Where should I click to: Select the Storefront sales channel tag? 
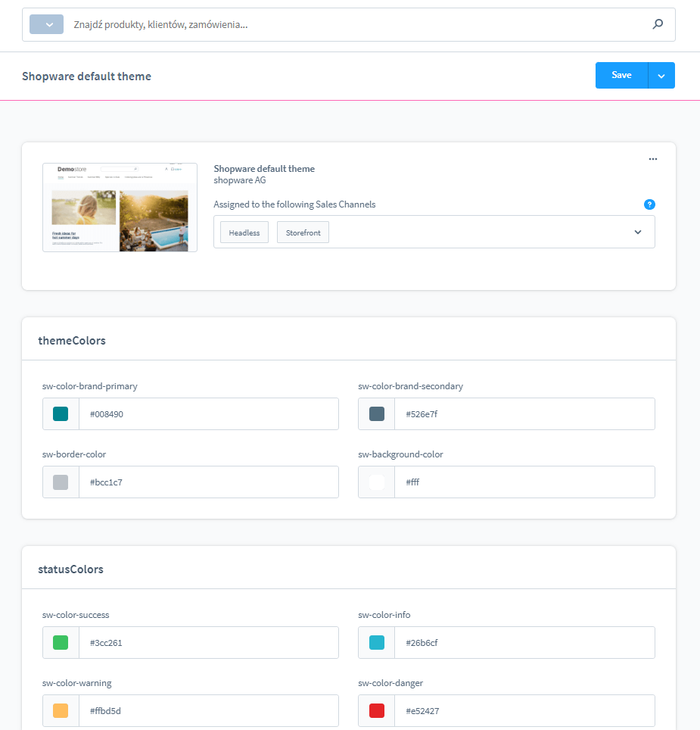pos(303,232)
